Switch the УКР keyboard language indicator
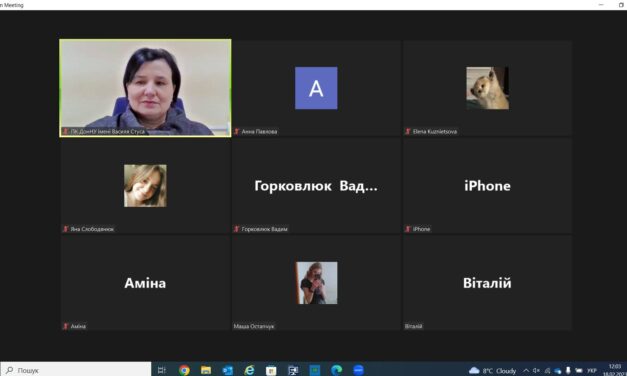The height and width of the screenshot is (376, 627). coord(592,370)
